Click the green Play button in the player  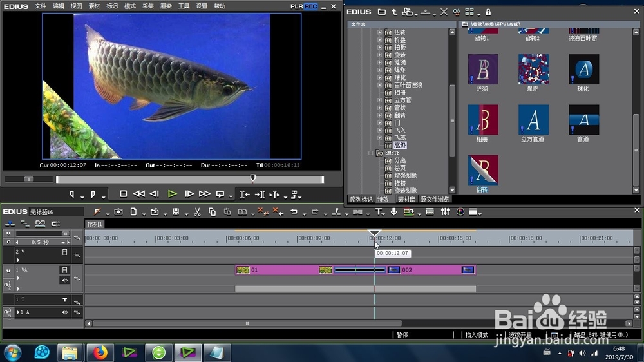172,193
